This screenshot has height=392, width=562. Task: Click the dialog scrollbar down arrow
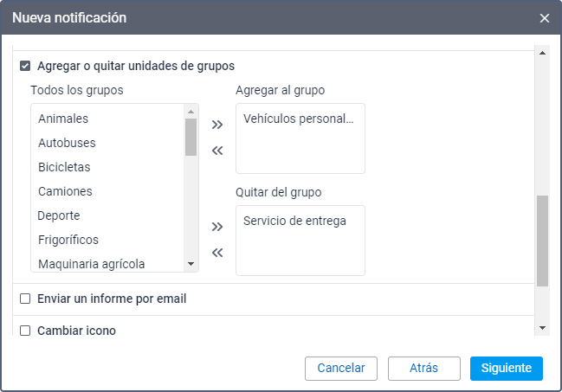click(x=543, y=328)
